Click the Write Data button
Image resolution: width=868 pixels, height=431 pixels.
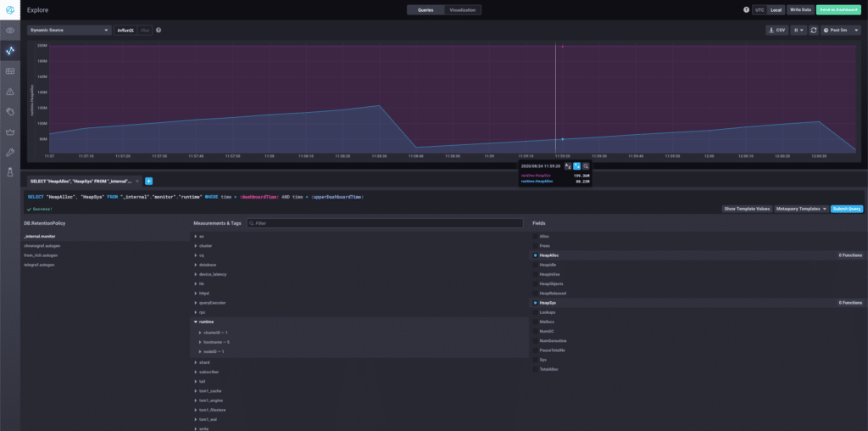[x=800, y=10]
